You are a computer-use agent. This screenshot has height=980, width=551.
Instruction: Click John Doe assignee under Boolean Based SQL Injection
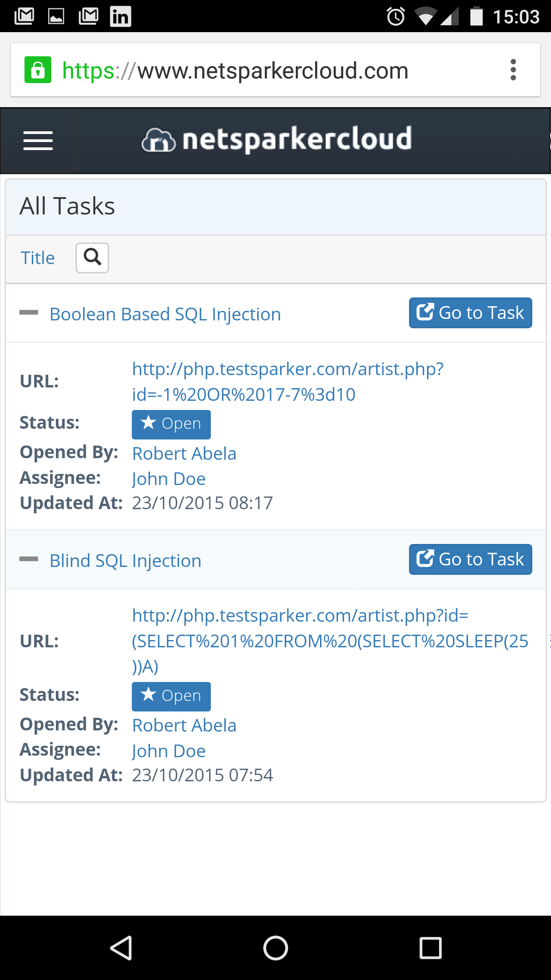pyautogui.click(x=169, y=479)
